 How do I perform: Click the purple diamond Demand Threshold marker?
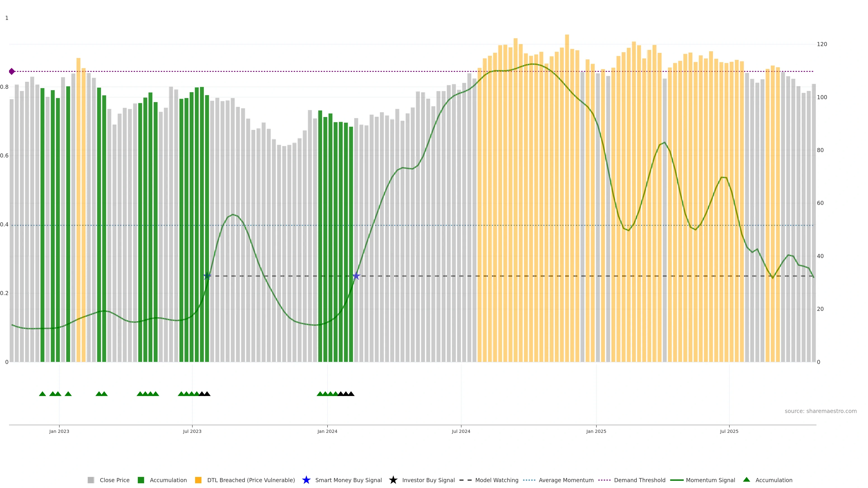pos(12,71)
